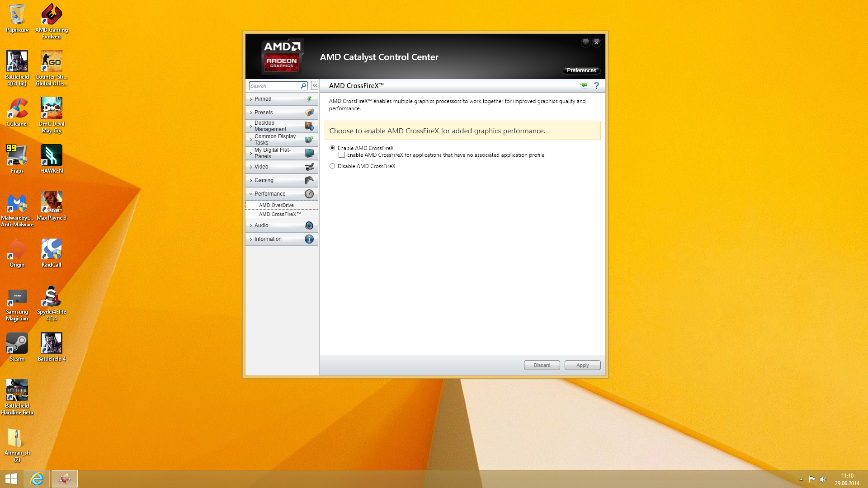Check CrossFireX for applications without profile

[x=342, y=155]
